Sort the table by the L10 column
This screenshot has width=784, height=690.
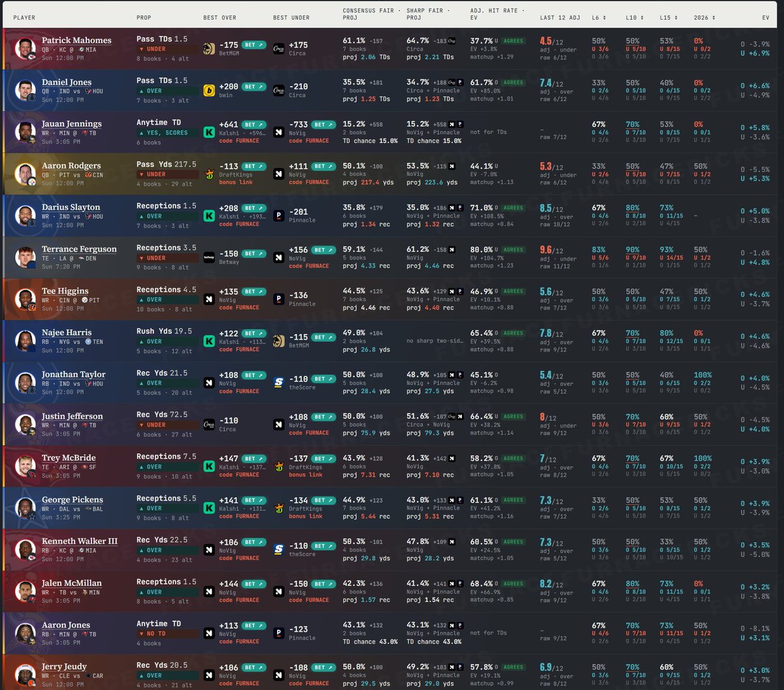(x=634, y=18)
